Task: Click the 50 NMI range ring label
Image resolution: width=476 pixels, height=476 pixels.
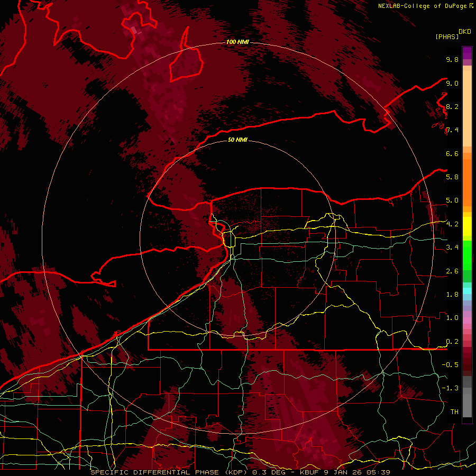Action: coord(237,140)
